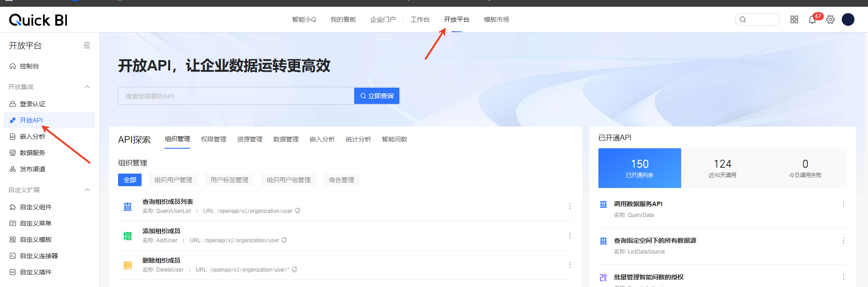This screenshot has height=287, width=868.
Task: Open the settings gear icon
Action: click(830, 19)
